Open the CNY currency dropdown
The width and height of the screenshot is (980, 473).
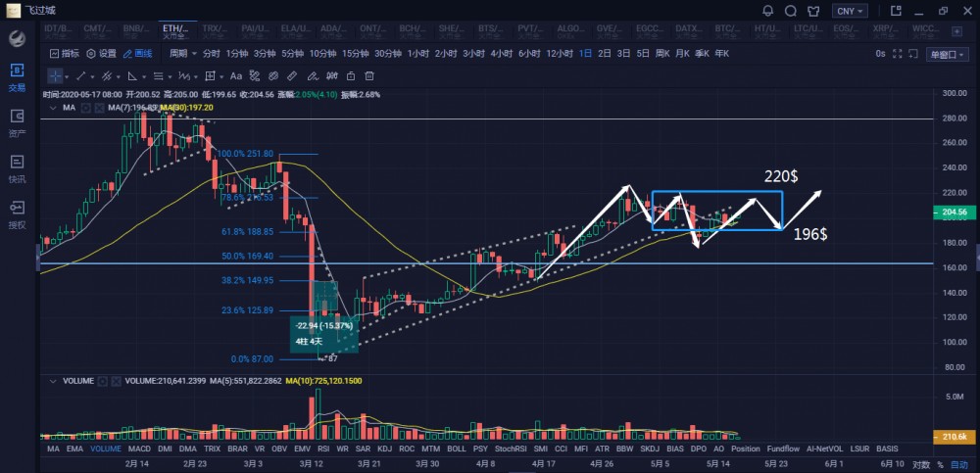849,12
